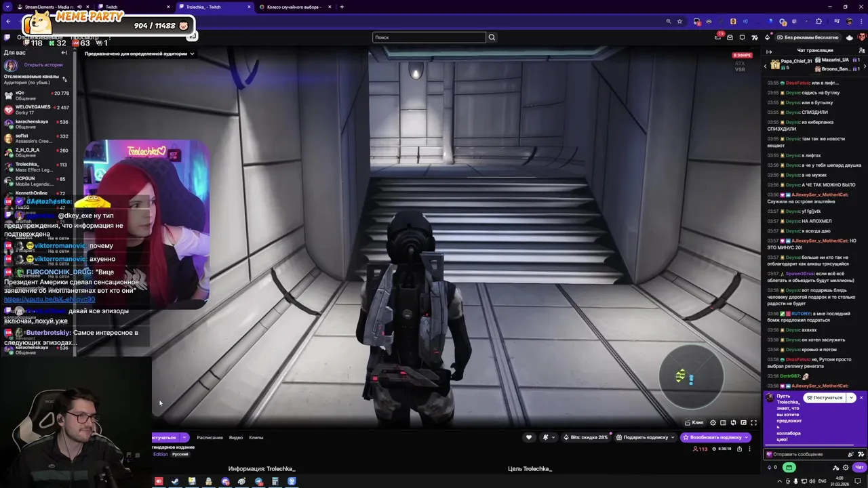This screenshot has height=488, width=868.
Task: Open the Twitch whispers speech bubble icon
Action: pos(742,37)
